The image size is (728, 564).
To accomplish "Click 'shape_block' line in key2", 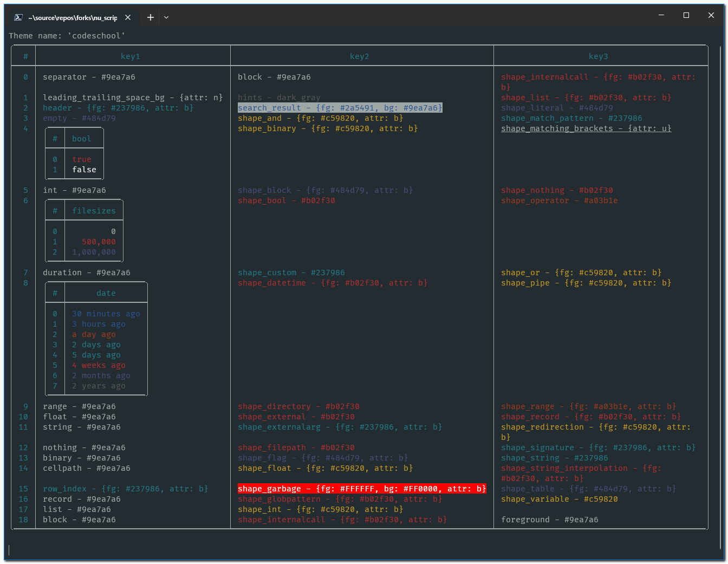I will coord(326,190).
